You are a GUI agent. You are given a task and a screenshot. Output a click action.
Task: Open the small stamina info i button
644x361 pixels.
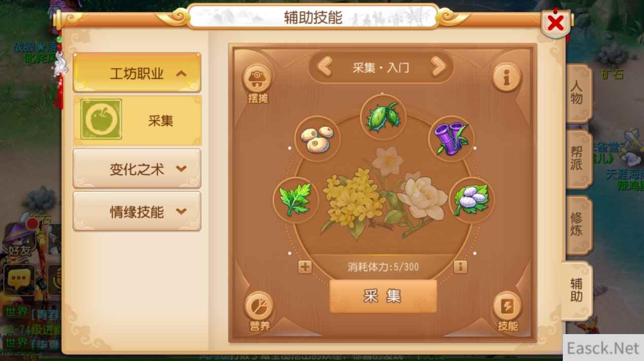(x=460, y=267)
